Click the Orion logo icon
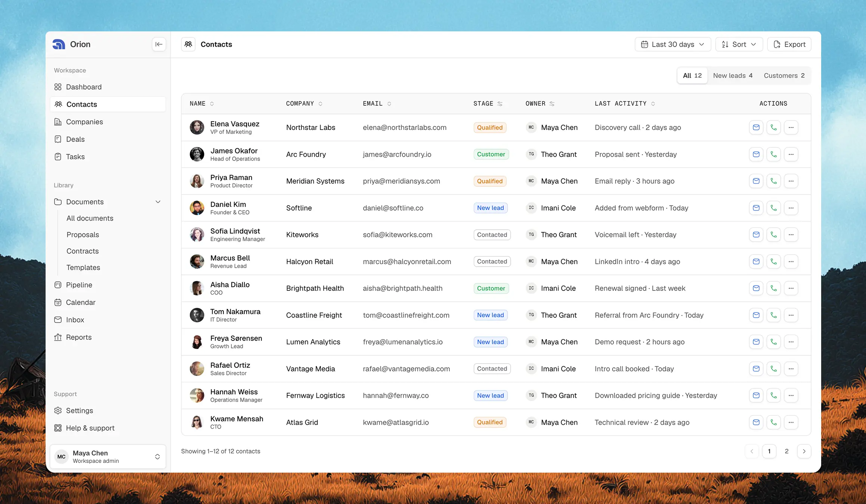 point(59,44)
